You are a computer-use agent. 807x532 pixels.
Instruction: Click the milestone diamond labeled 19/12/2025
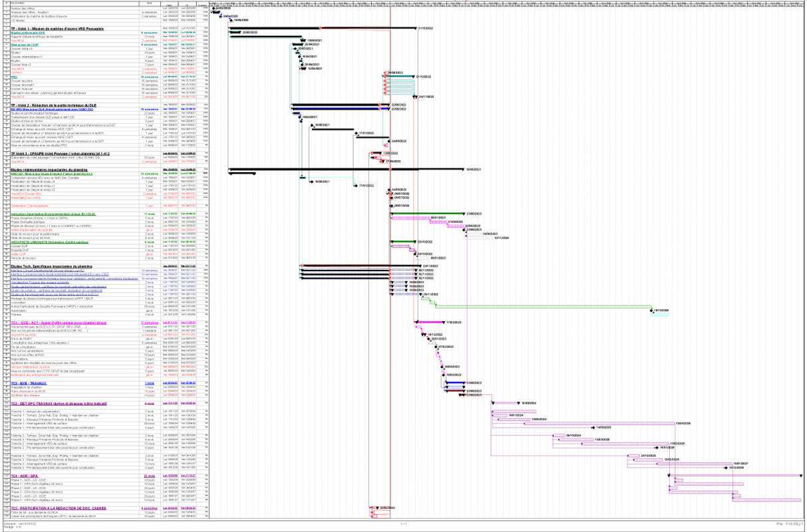click(x=653, y=309)
